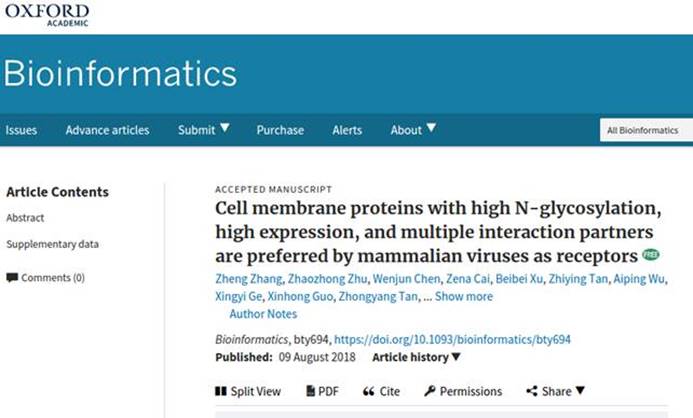Screen dimensions: 693x418
Task: Open the article DOI link
Action: tap(452, 340)
